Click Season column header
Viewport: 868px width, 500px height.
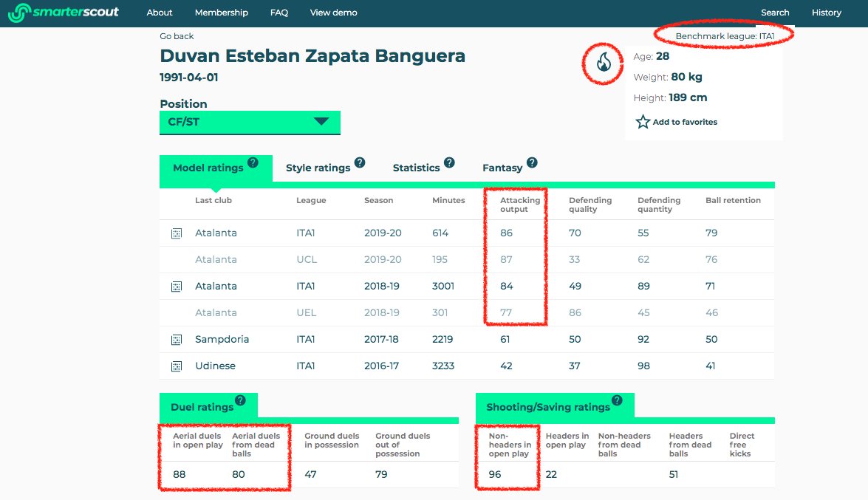(x=379, y=200)
